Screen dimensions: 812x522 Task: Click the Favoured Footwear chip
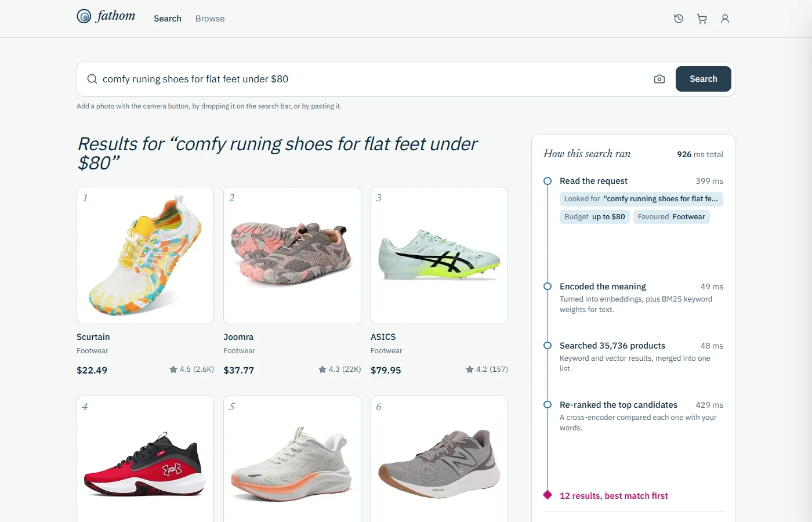671,217
